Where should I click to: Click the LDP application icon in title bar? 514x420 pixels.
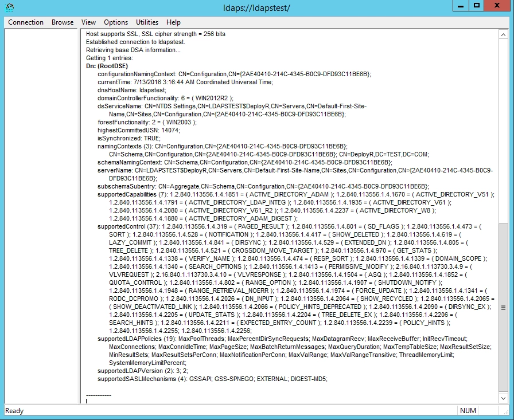(10, 7)
